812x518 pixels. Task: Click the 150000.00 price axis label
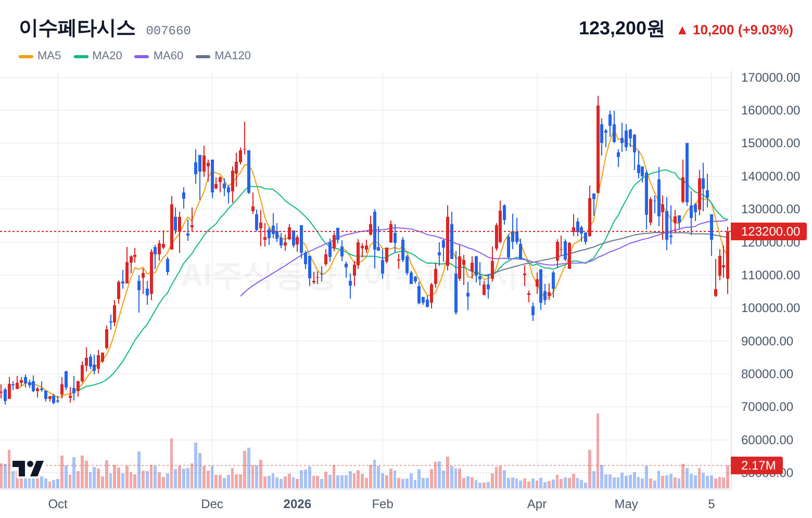[770, 143]
